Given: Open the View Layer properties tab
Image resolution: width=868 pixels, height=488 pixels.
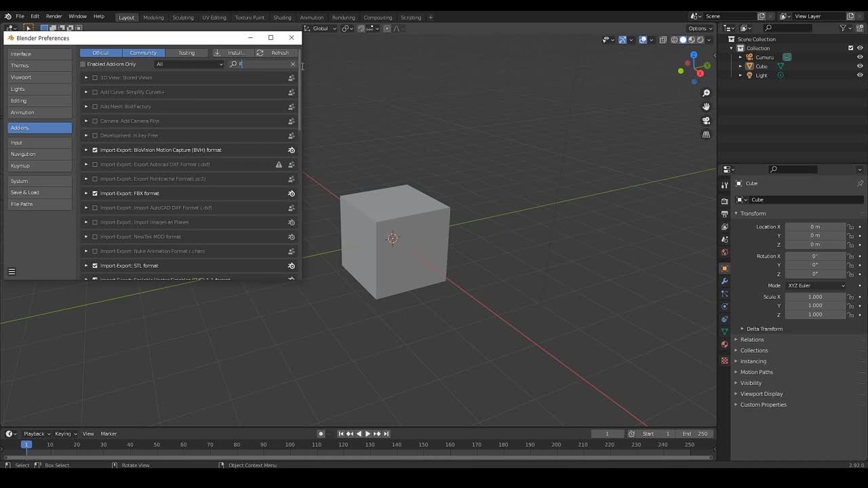Looking at the screenshot, I should (x=724, y=226).
